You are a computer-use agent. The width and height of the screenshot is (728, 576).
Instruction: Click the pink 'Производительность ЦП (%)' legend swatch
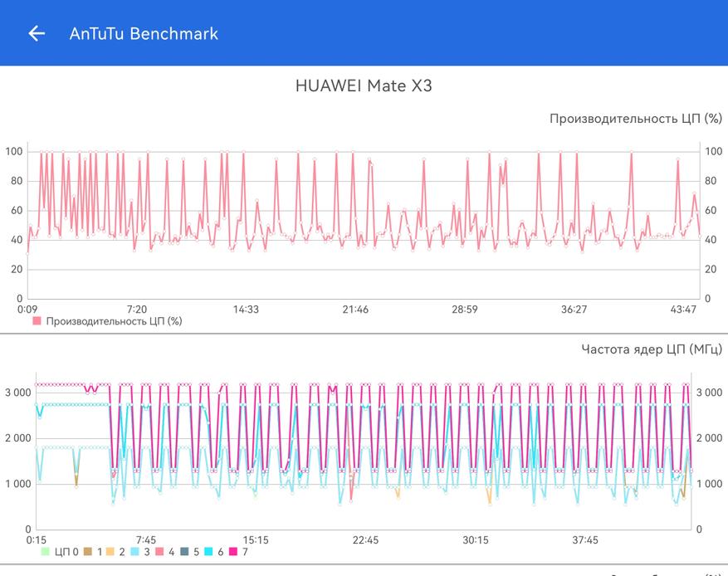tap(37, 320)
